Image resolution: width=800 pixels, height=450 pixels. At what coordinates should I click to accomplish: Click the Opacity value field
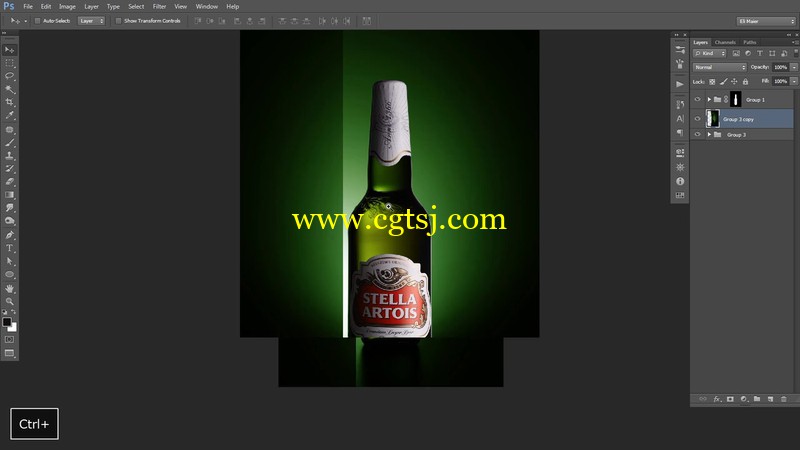click(x=780, y=67)
